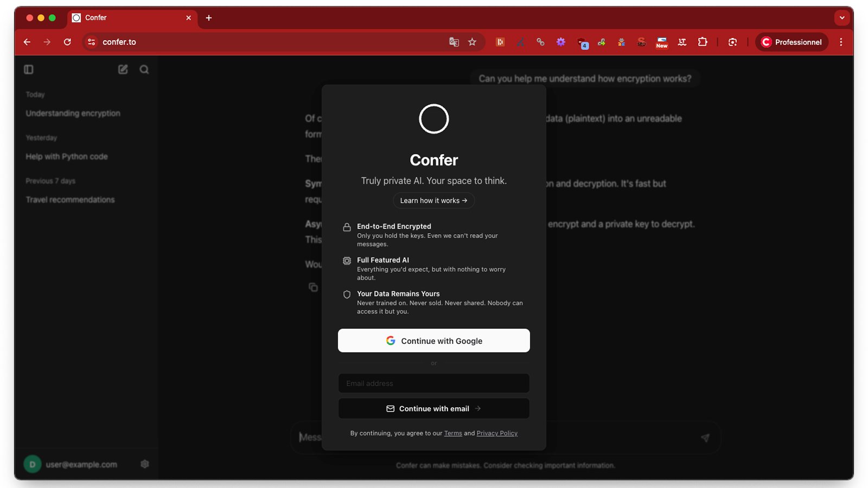Screen dimensions: 868x488
Task: Click the SEO extension icon
Action: [642, 42]
